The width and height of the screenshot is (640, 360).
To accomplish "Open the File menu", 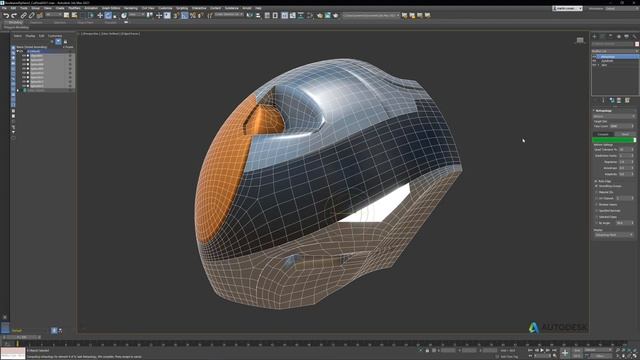I will (4, 8).
